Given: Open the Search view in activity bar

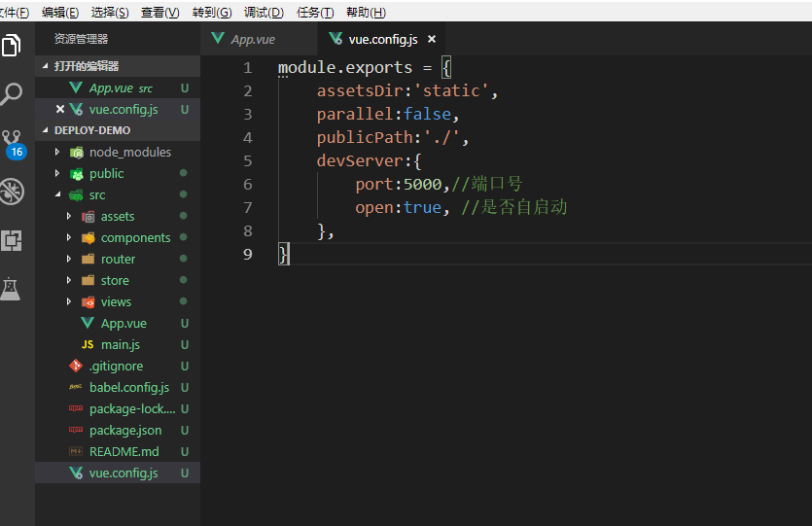Looking at the screenshot, I should 11,94.
